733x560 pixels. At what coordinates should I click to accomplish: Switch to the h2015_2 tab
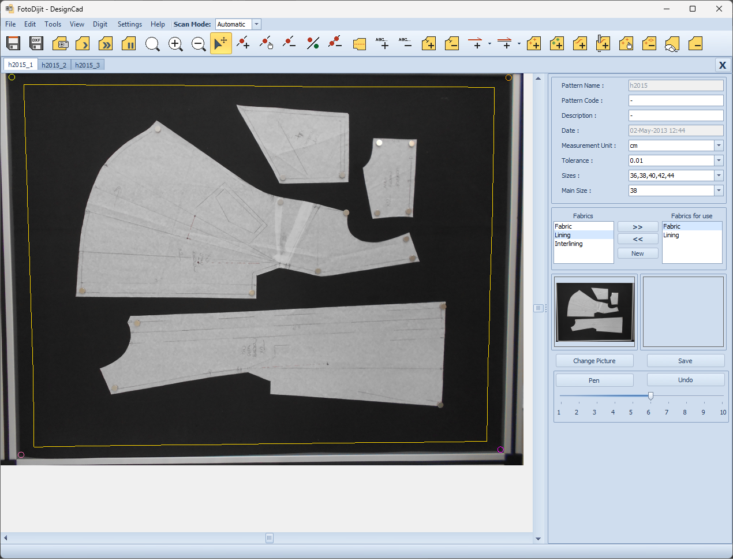[x=54, y=65]
